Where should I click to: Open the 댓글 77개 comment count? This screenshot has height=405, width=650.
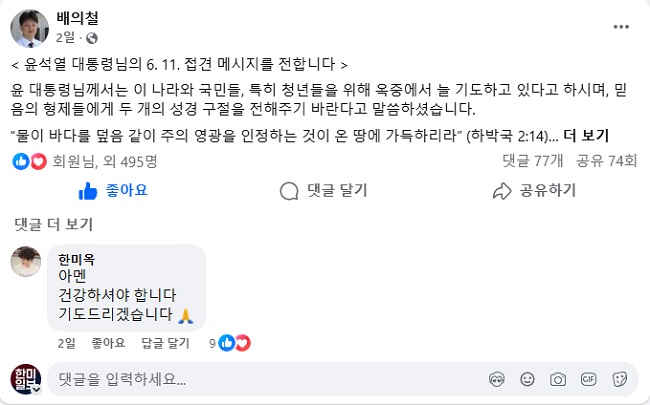coord(533,161)
